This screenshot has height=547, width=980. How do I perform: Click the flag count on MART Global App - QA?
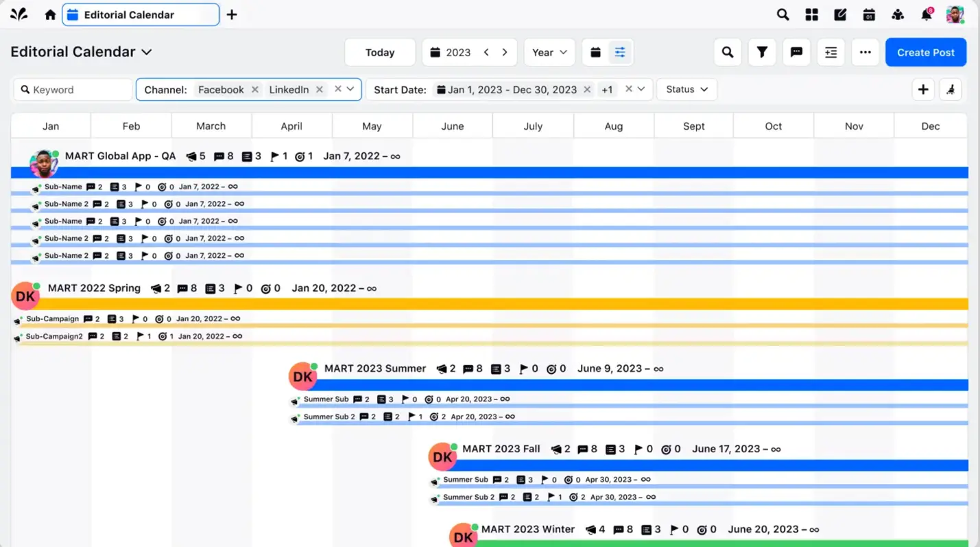coord(278,156)
